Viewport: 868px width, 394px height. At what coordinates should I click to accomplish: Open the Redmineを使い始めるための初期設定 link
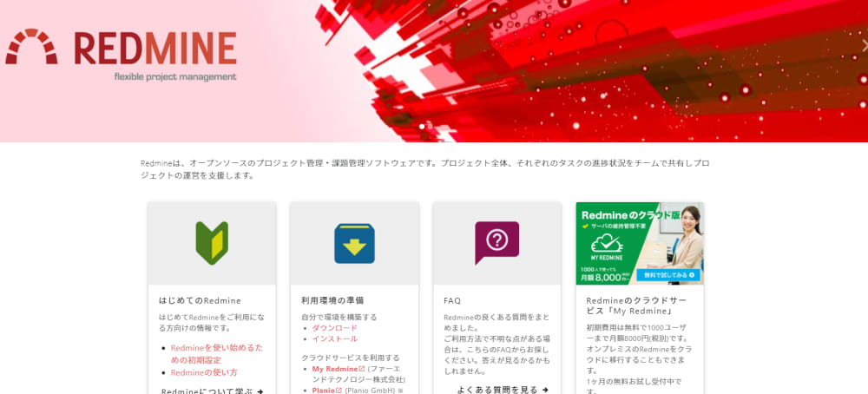(217, 353)
